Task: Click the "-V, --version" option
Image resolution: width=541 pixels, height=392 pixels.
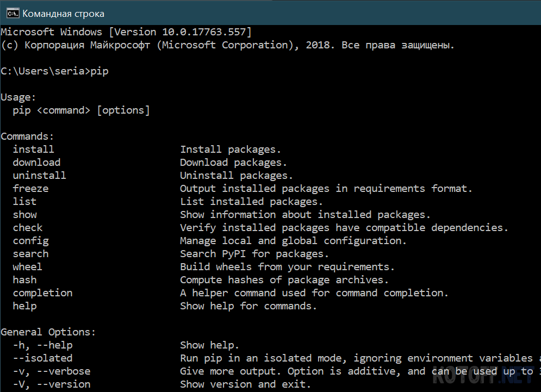Action: (51, 384)
